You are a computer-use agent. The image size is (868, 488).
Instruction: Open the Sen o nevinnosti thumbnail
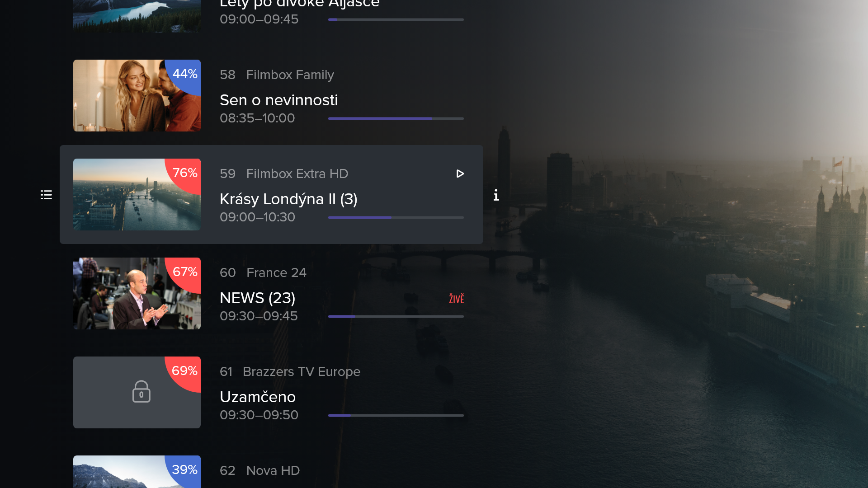click(137, 95)
